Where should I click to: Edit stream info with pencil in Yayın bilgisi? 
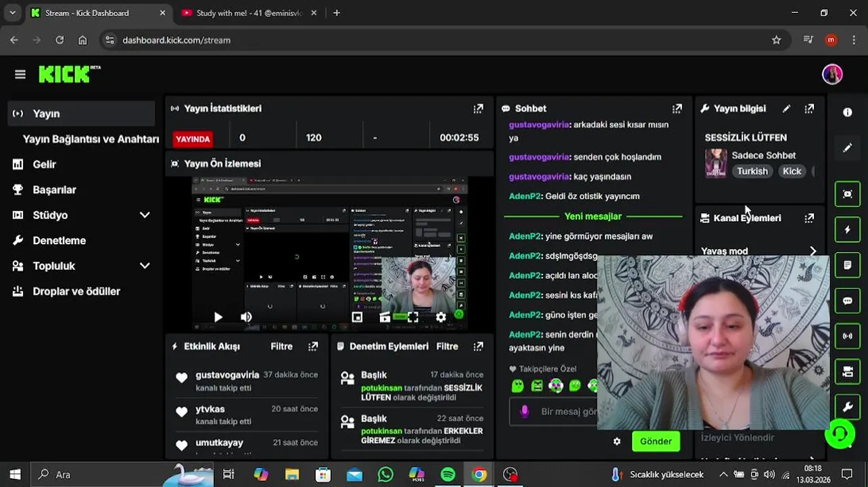point(786,108)
